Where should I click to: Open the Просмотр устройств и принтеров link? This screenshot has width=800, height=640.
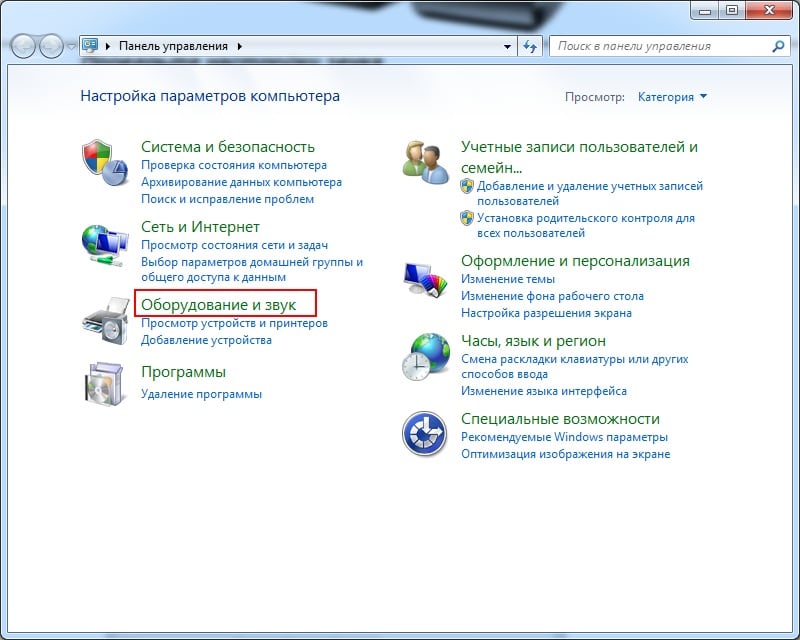(x=234, y=323)
